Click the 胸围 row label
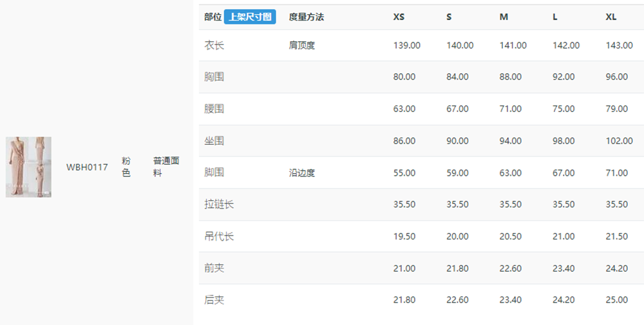 click(214, 77)
